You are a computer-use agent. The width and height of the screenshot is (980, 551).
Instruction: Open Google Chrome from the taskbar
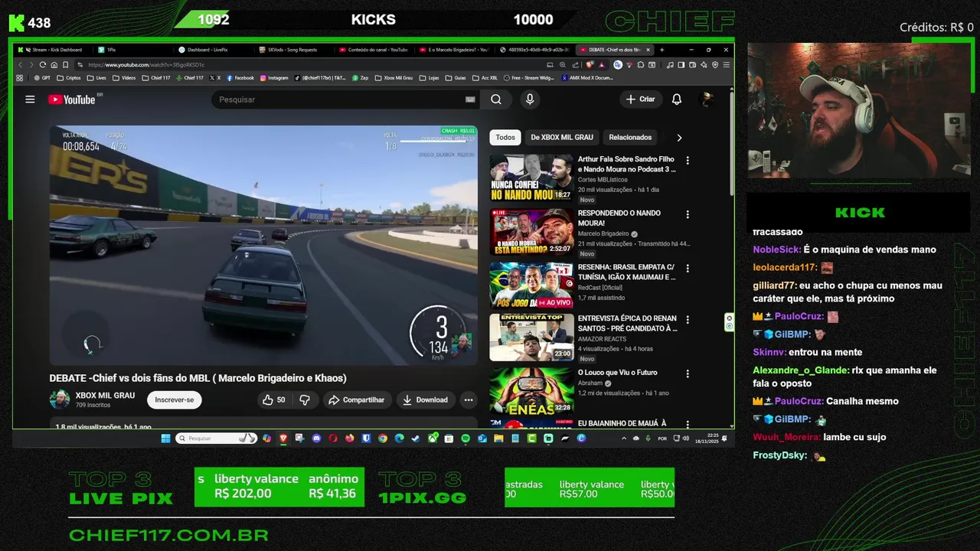pos(382,439)
